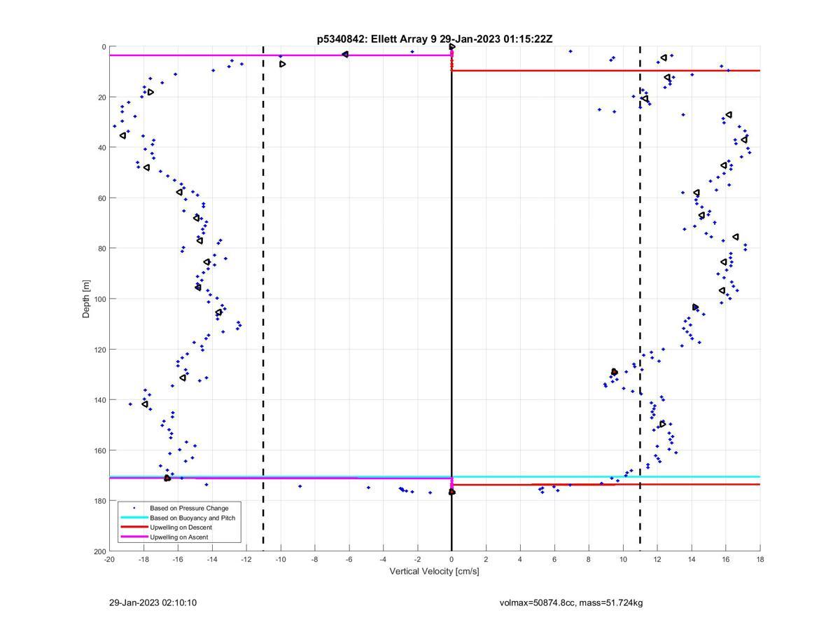Click x-axis tick label "-20"
Viewport: 840px width, 620px height.
point(109,559)
